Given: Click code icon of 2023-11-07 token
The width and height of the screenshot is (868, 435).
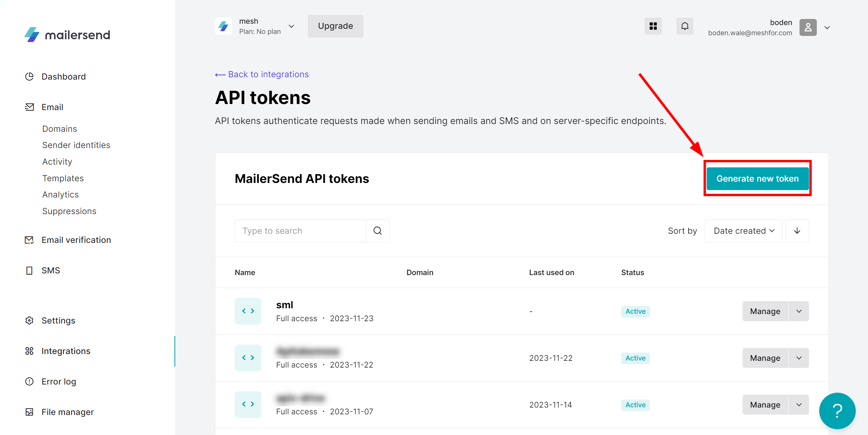Looking at the screenshot, I should pos(248,405).
